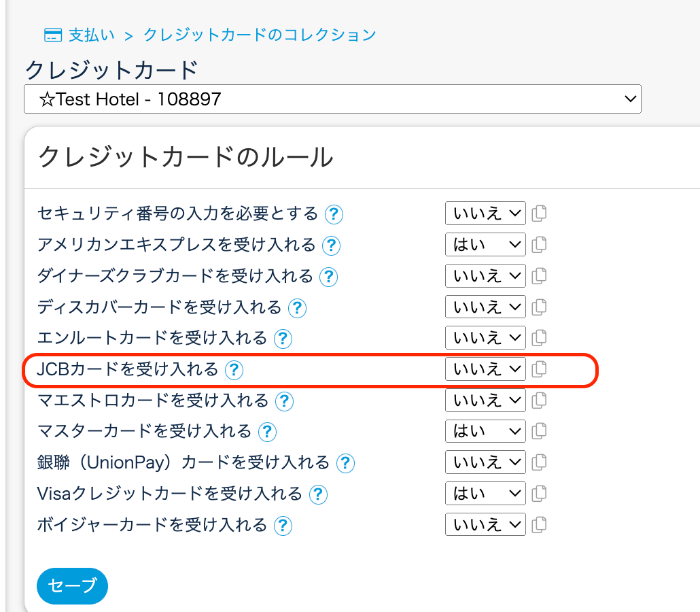
Task: Click the 支払い breadcrumb link
Action: 92,35
